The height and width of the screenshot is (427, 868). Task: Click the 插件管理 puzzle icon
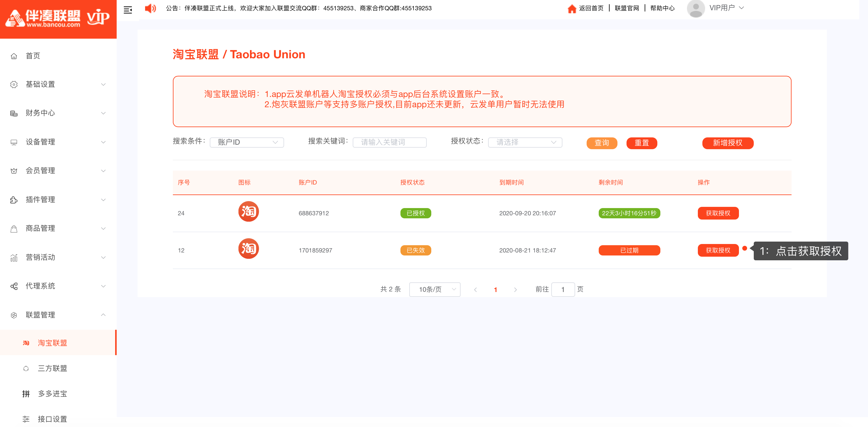tap(14, 200)
